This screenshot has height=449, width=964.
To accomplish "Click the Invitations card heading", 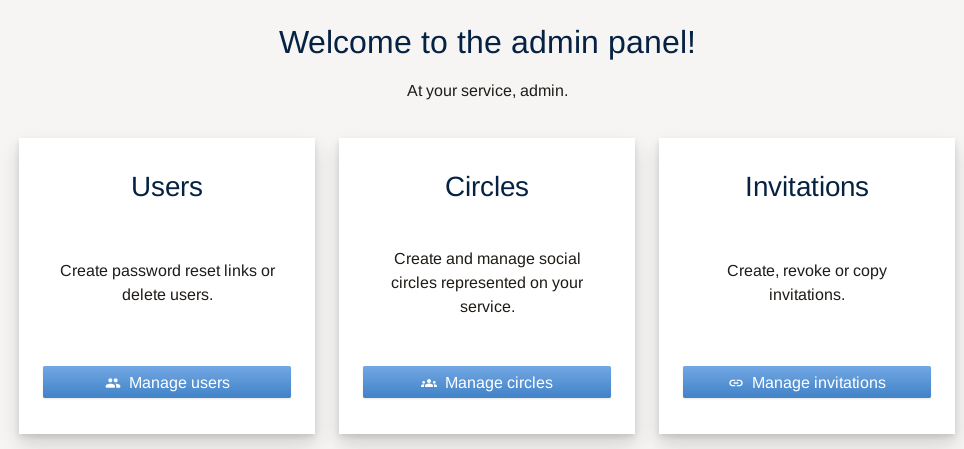I will coord(807,187).
